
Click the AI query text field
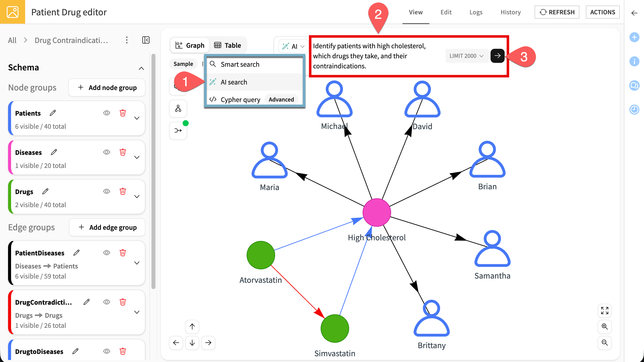(377, 56)
